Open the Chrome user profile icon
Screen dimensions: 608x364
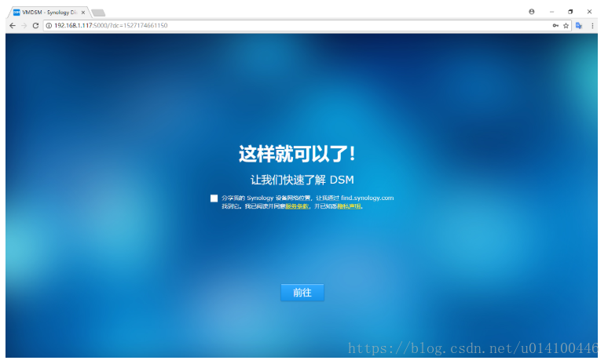532,12
